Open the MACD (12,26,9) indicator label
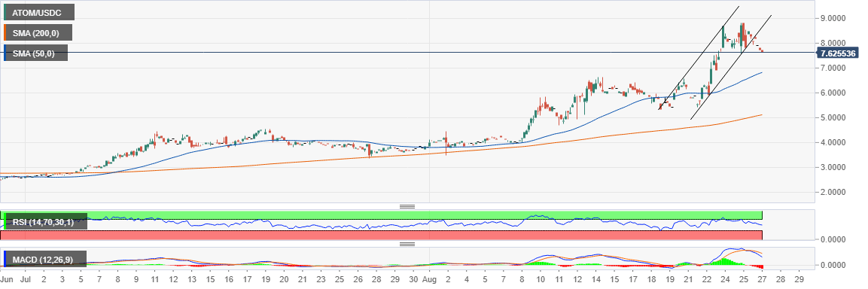The height and width of the screenshot is (289, 868). click(45, 259)
